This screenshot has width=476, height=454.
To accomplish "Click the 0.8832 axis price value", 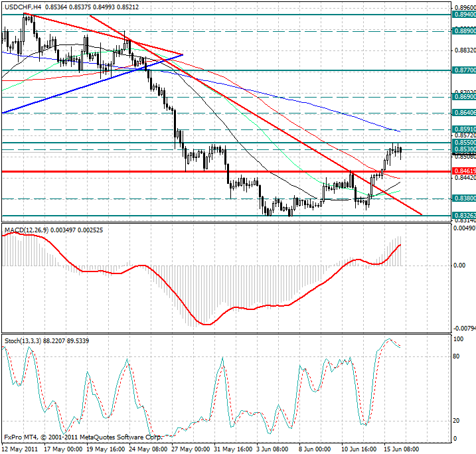I will [x=465, y=50].
